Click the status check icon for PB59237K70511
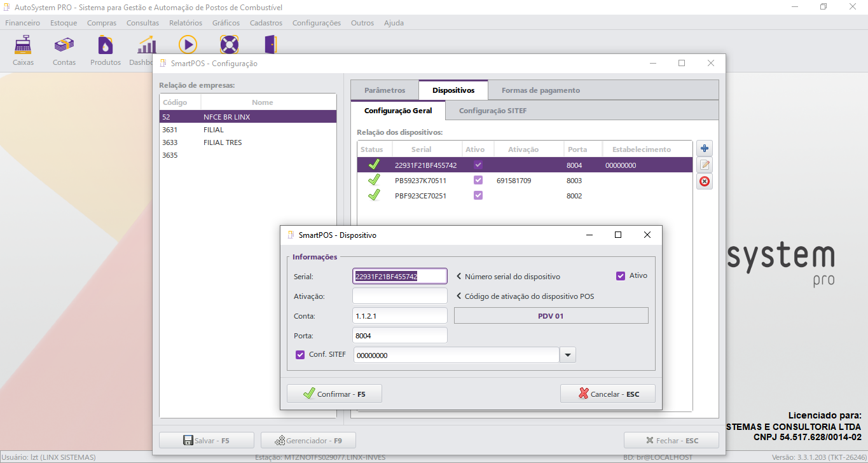868x463 pixels. pos(374,181)
